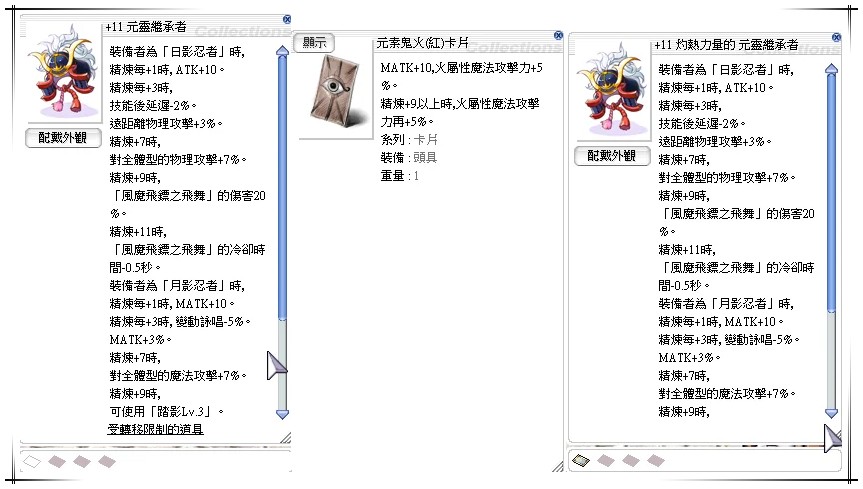Click scroll-up arrow in 灼熱力量的 元靈繼承者 window
This screenshot has width=863, height=489.
tap(832, 69)
